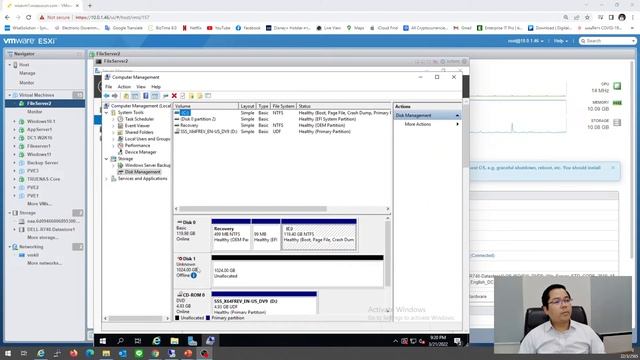640x360 pixels.
Task: Open the ESXi Help dropdown
Action: coord(561,41)
